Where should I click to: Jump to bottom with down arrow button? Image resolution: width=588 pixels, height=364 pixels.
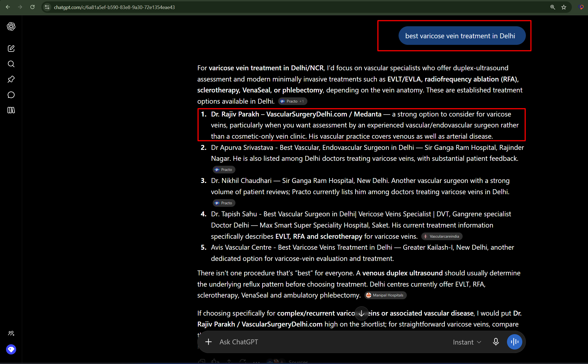coord(361,313)
